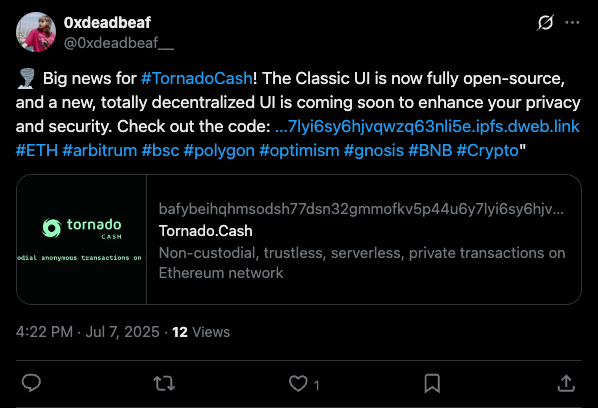The width and height of the screenshot is (598, 408).
Task: Open the #Crypto hashtag
Action: (x=487, y=151)
